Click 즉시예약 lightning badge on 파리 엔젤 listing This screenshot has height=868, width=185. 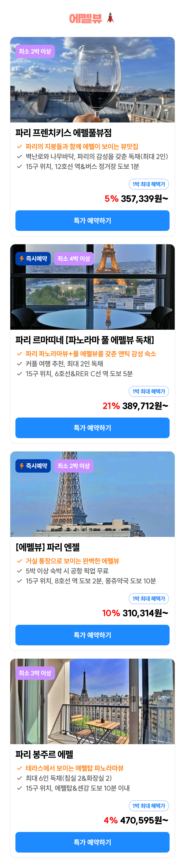point(33,466)
